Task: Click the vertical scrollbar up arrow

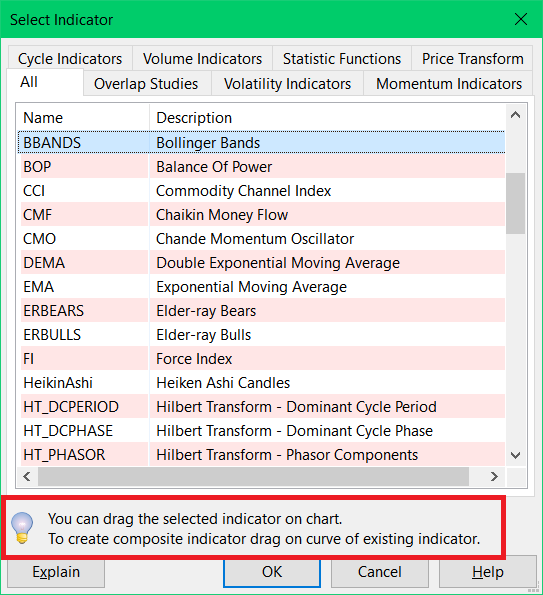Action: pos(515,115)
